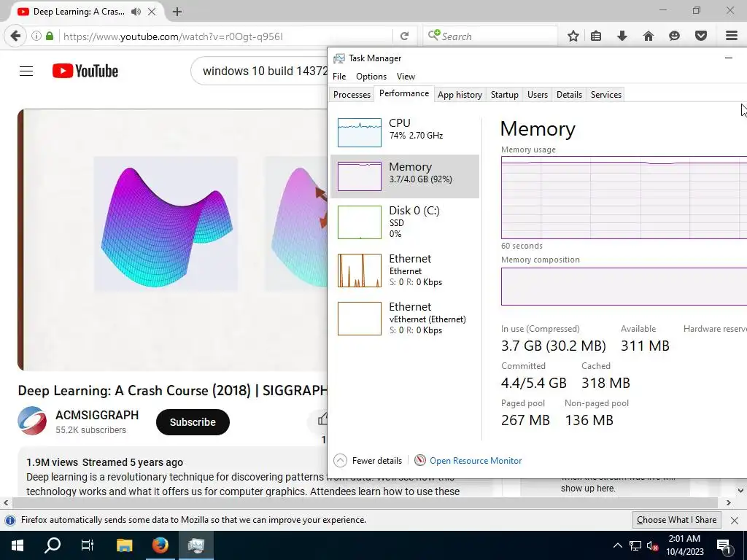Switch to the Users tab
The image size is (747, 560).
[x=538, y=94]
